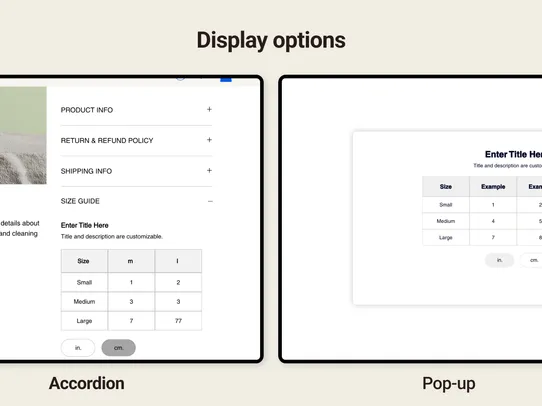Click the 'l' column header in accordion table
The height and width of the screenshot is (406, 542).
[x=178, y=261]
